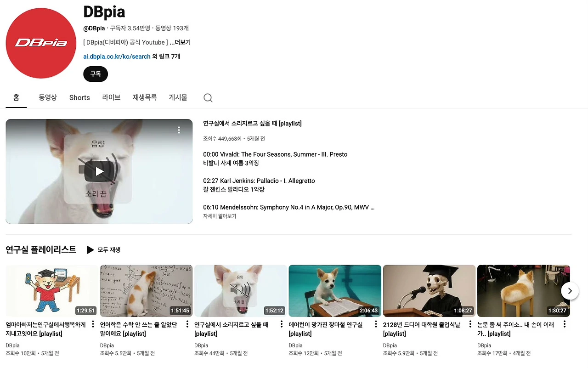Expand video description via 자세히 알아보기
This screenshot has width=588, height=368.
(x=220, y=216)
